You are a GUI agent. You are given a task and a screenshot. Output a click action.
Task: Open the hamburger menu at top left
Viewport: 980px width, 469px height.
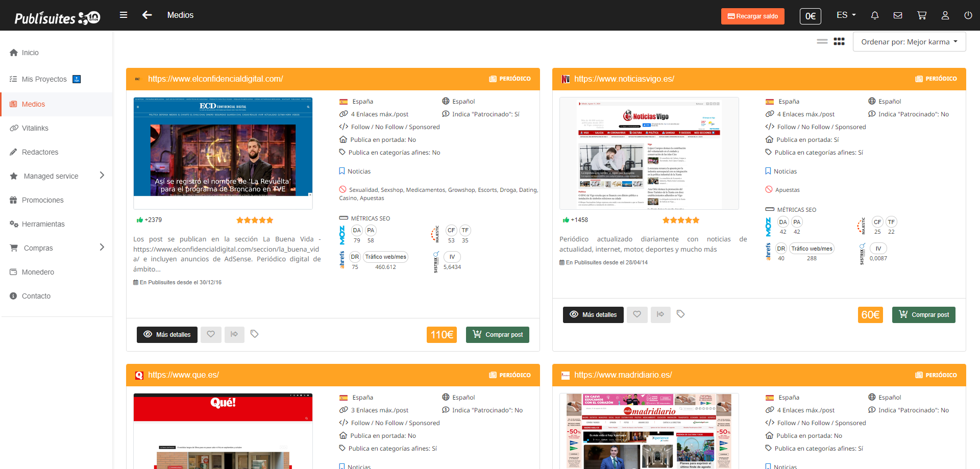click(x=124, y=15)
